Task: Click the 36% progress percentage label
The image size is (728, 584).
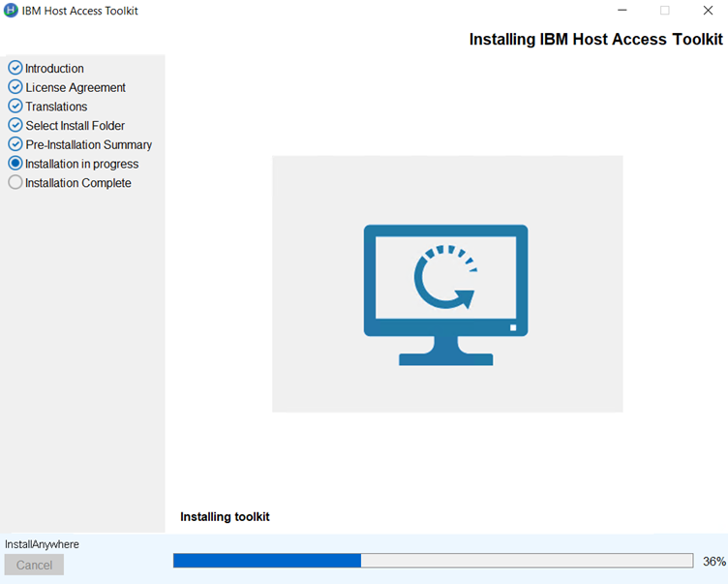Action: [714, 562]
